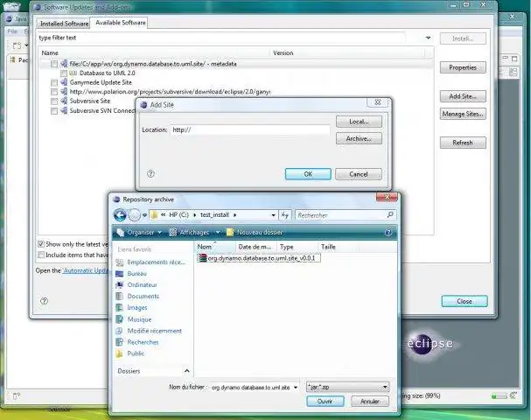Click Nouveau dossier in file dialog toolbar
Screen dimensions: 531x420
click(x=255, y=233)
